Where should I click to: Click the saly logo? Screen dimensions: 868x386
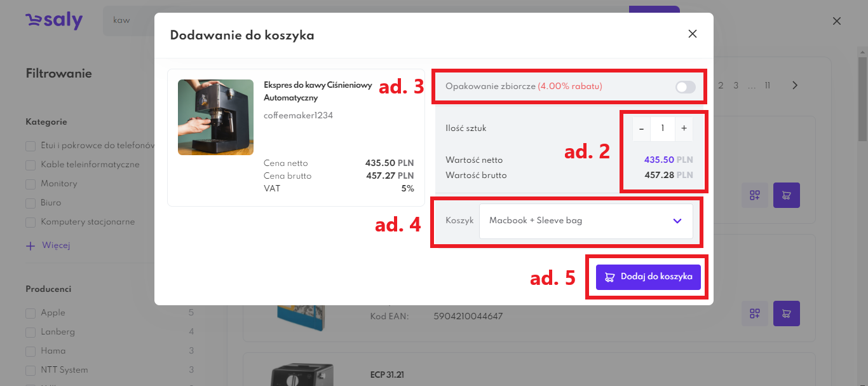pos(54,20)
